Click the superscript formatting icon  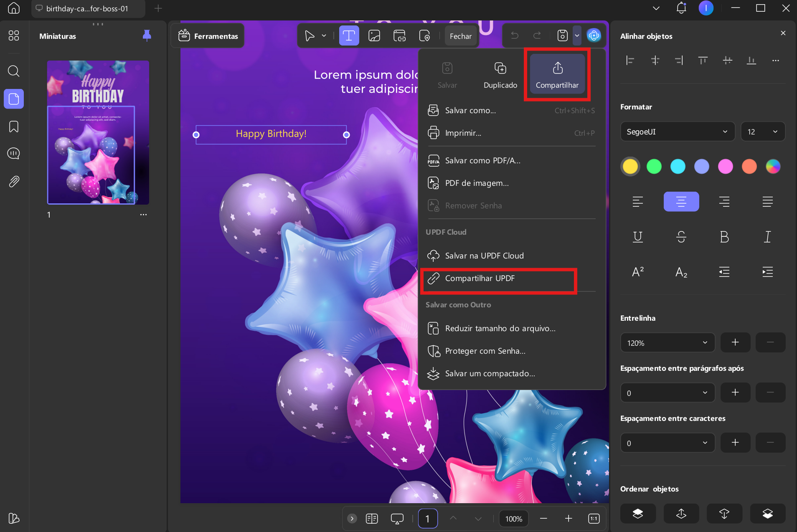click(x=638, y=272)
